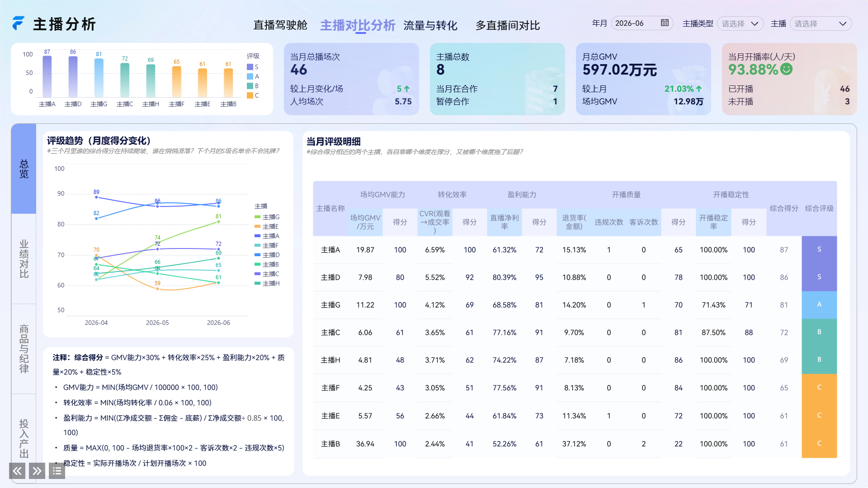Image resolution: width=868 pixels, height=488 pixels.
Task: Click the 当月总播场次 KPI card
Action: (351, 79)
